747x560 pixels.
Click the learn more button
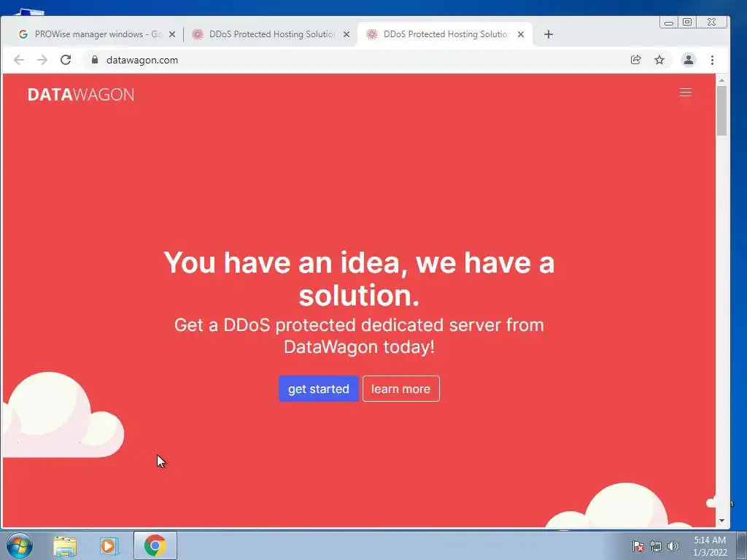pos(400,389)
